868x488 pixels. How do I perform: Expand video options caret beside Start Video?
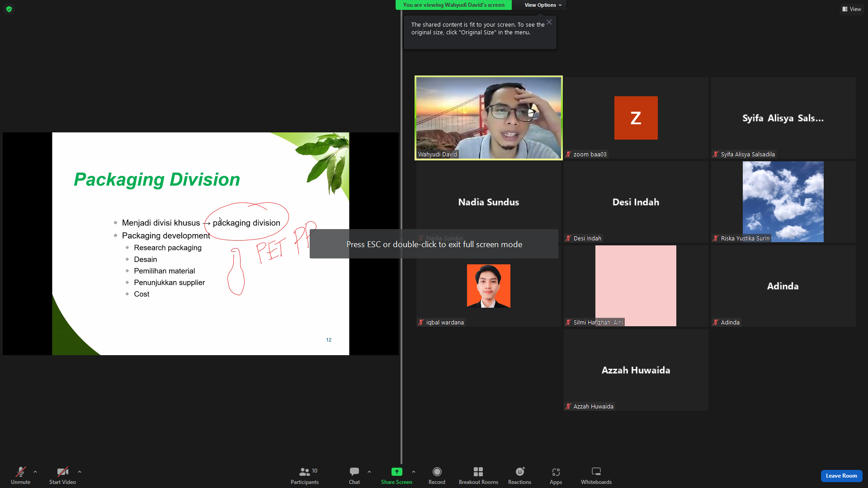pos(80,472)
